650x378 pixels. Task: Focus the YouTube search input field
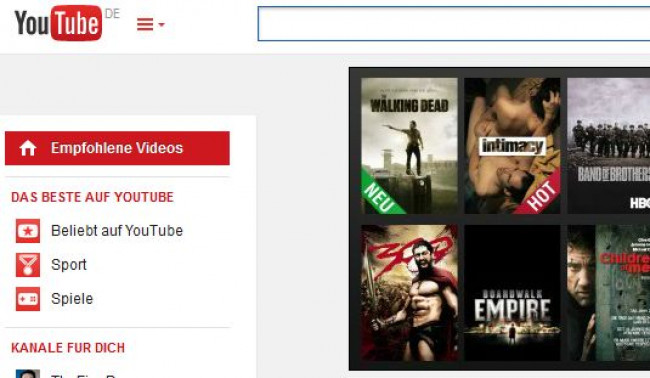(454, 24)
